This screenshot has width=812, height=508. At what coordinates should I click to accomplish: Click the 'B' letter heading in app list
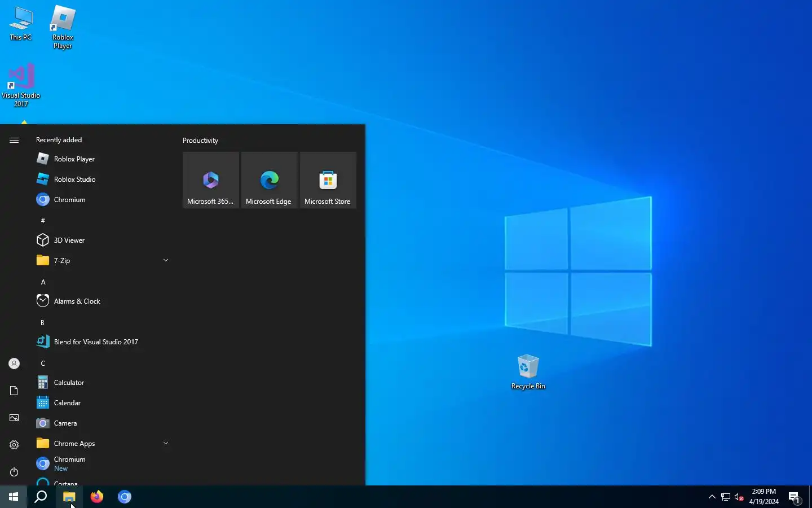click(x=42, y=322)
